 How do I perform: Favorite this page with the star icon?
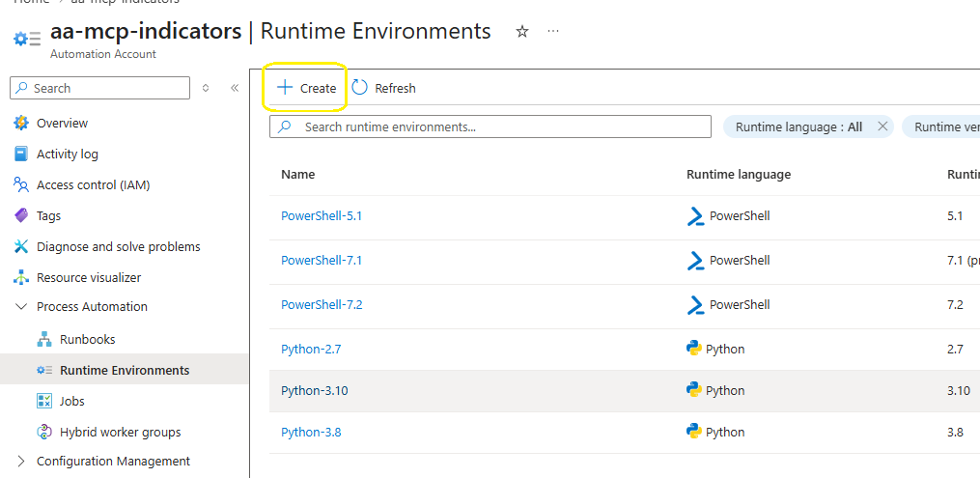(522, 32)
